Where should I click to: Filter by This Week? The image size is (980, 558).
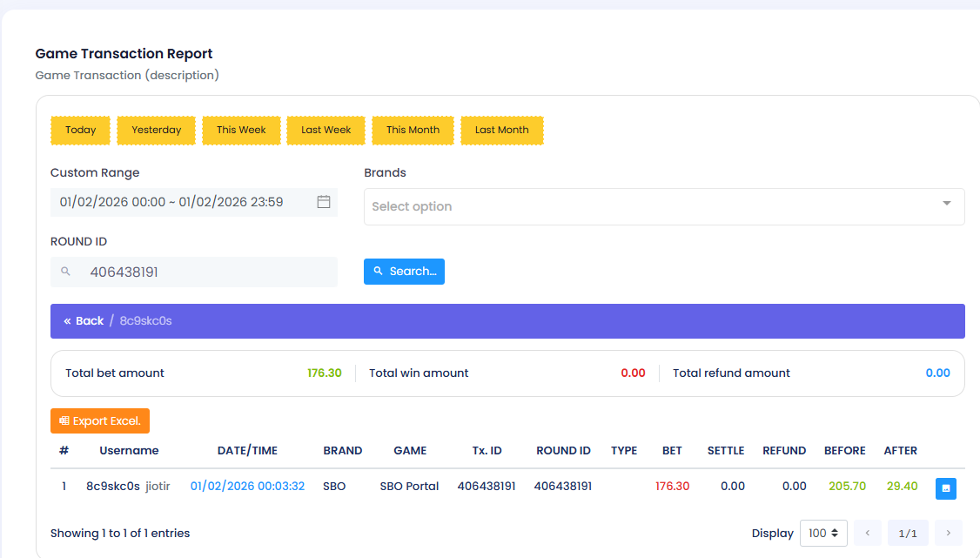pyautogui.click(x=241, y=130)
